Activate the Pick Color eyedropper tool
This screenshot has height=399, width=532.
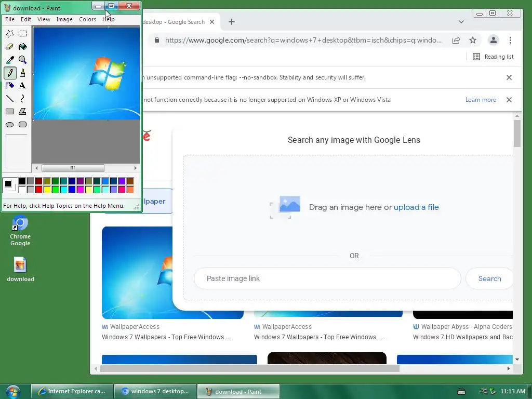[x=10, y=60]
